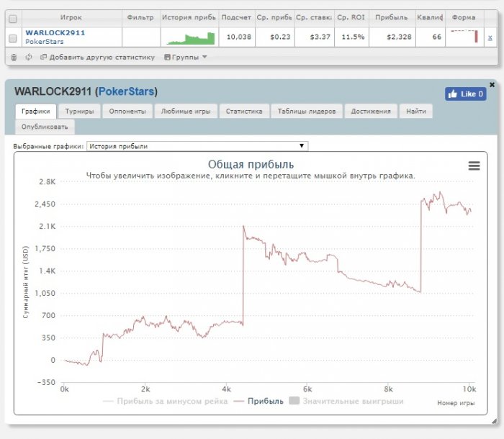Toggle Значительные выигрыши legend series

point(346,401)
